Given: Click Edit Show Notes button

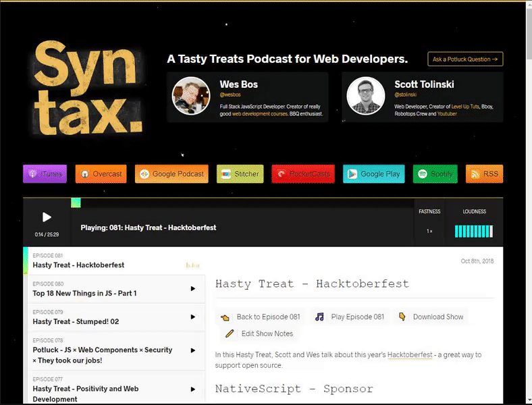Looking at the screenshot, I should tap(259, 333).
